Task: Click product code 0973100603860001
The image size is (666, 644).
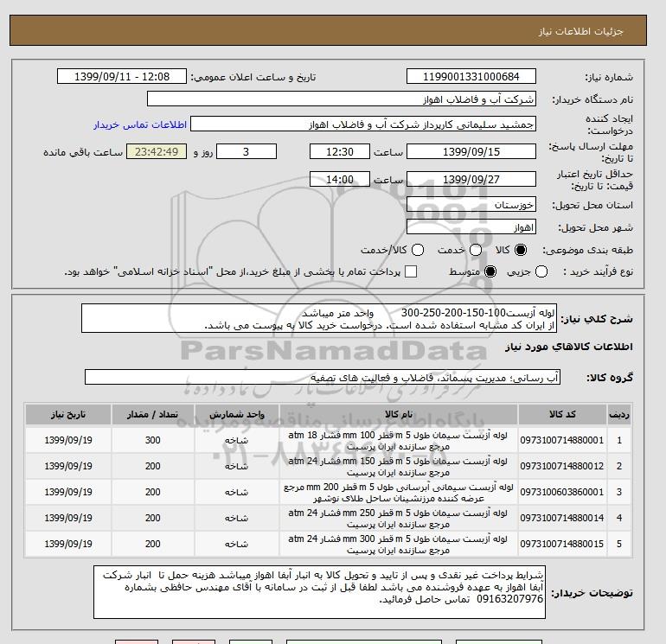Action: [562, 492]
